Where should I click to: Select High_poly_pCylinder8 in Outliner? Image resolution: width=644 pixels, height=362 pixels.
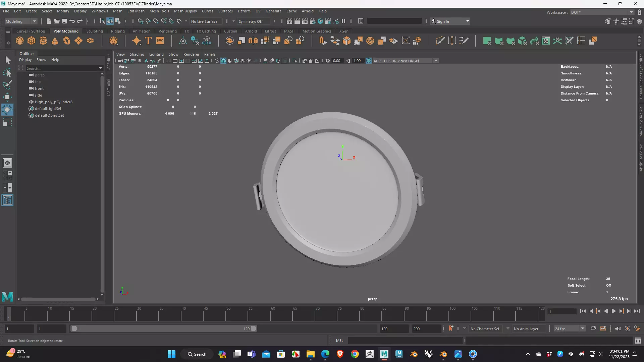click(x=54, y=102)
